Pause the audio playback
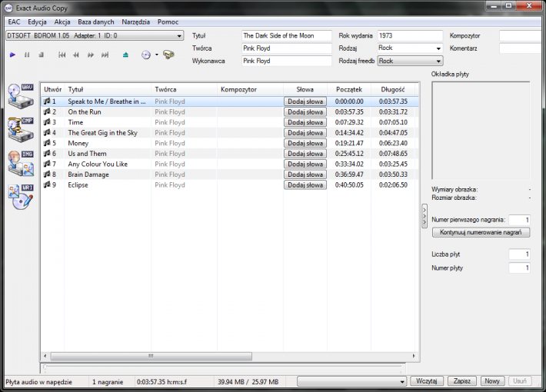The width and height of the screenshot is (546, 392). 27,55
